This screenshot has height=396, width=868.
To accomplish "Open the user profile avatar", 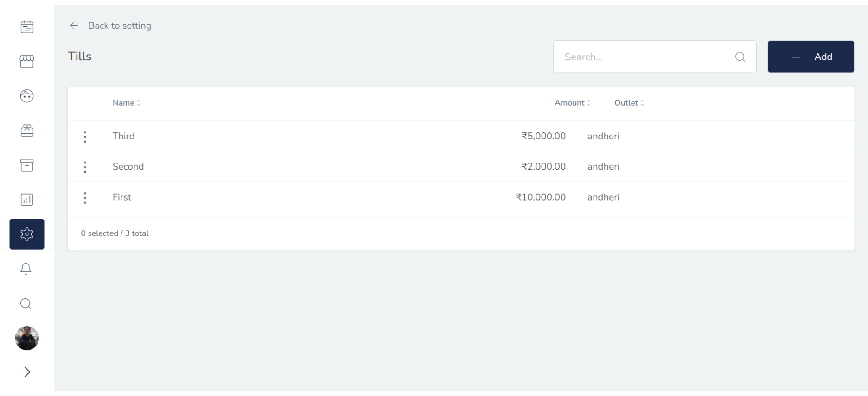I will coord(27,338).
